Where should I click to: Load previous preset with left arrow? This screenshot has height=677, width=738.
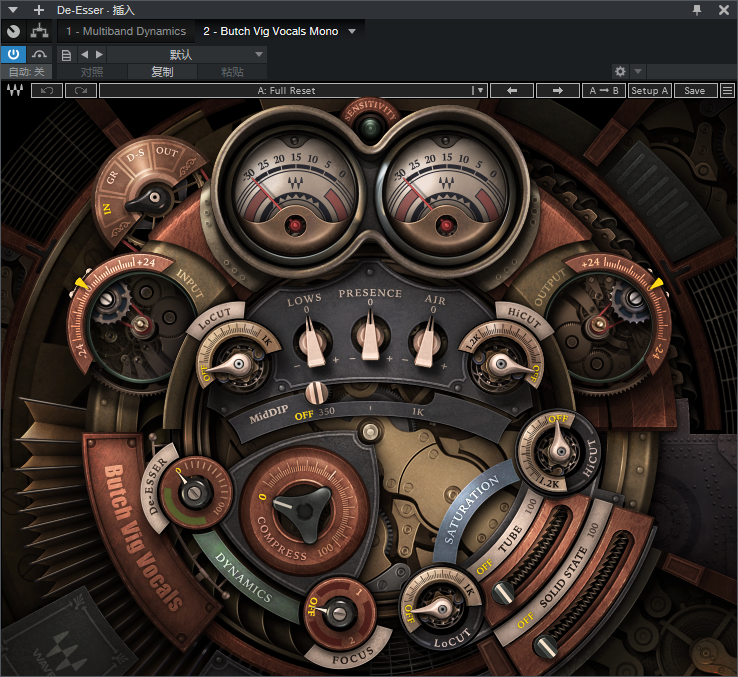[x=511, y=90]
